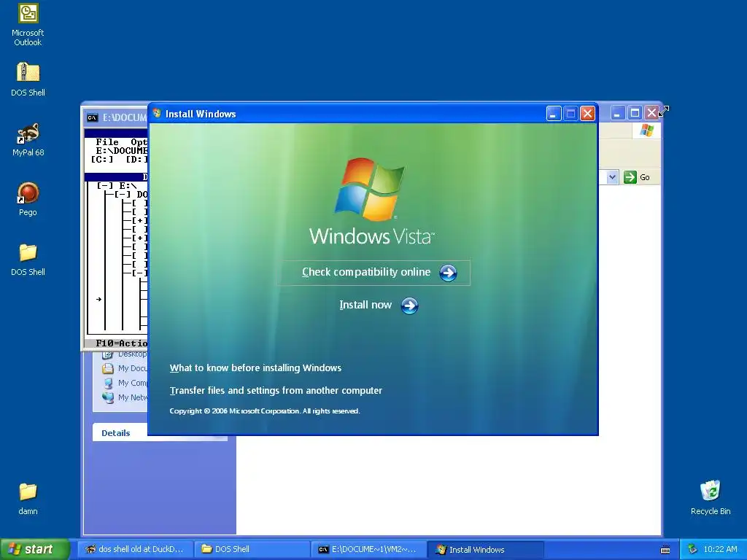Open My Network Places in Explorer side panel
The width and height of the screenshot is (747, 560).
click(x=125, y=397)
